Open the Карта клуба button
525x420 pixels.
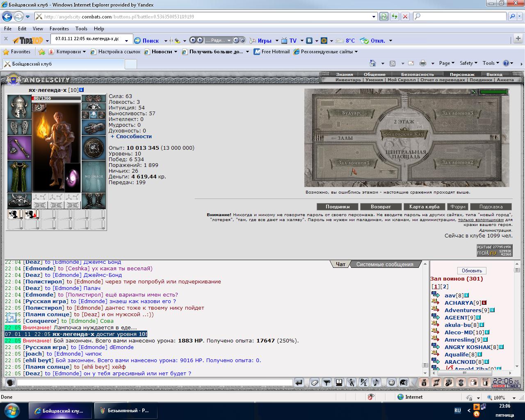[x=424, y=207]
